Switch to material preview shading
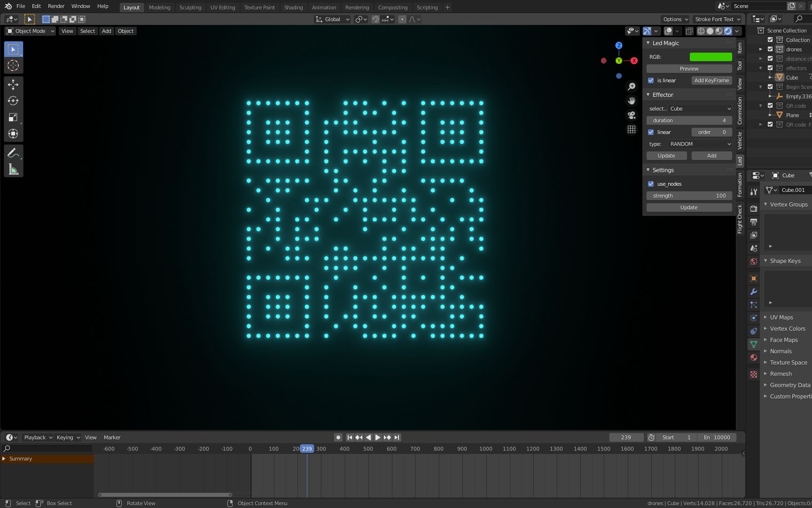The image size is (812, 508). point(719,31)
